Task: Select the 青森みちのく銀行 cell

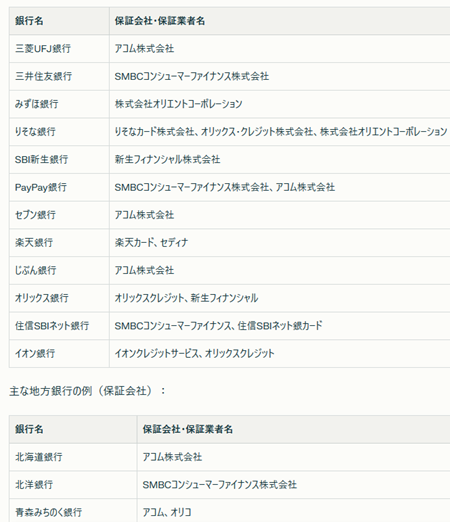Action: pyautogui.click(x=73, y=511)
